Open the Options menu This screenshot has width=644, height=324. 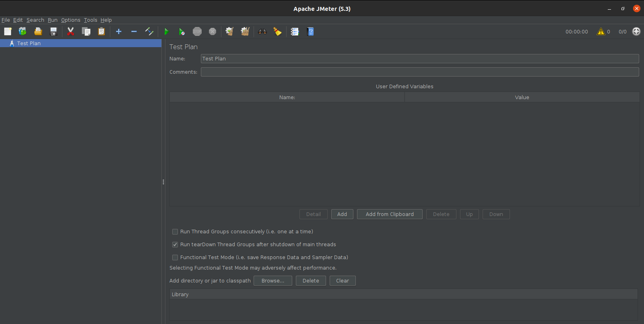click(71, 20)
